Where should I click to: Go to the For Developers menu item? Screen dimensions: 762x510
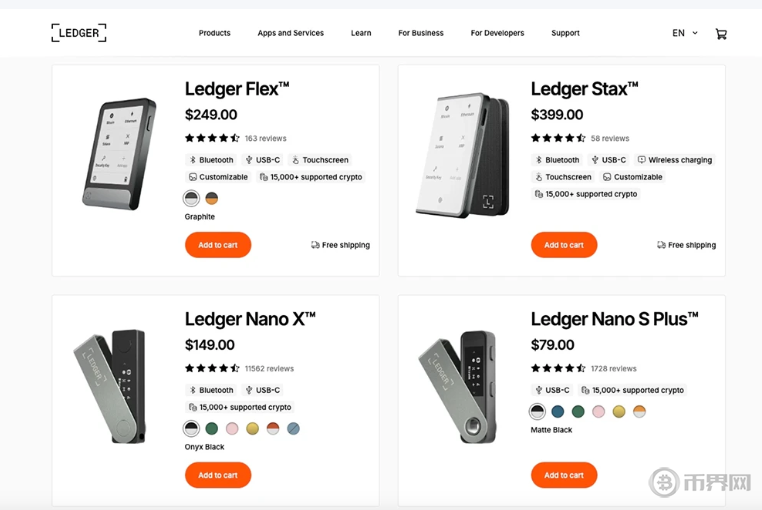tap(497, 33)
